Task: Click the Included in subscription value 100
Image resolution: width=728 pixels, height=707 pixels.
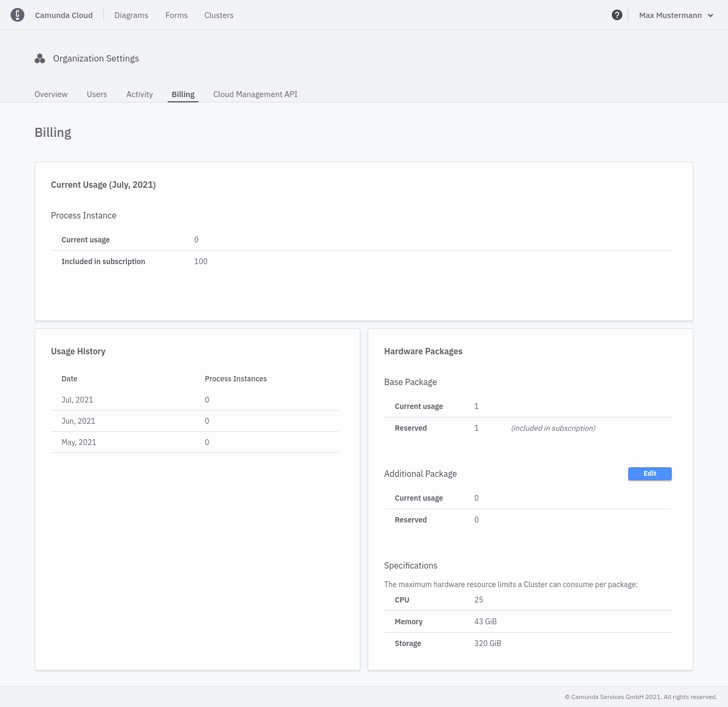Action: tap(201, 261)
